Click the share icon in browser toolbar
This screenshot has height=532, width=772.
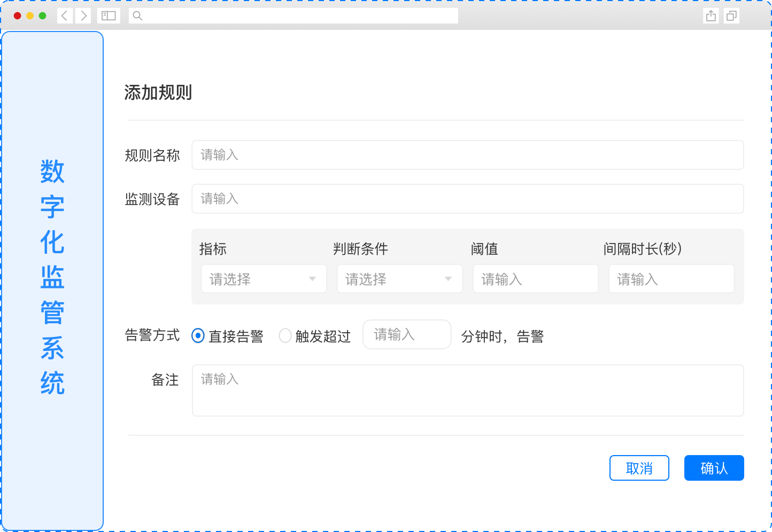(x=711, y=16)
